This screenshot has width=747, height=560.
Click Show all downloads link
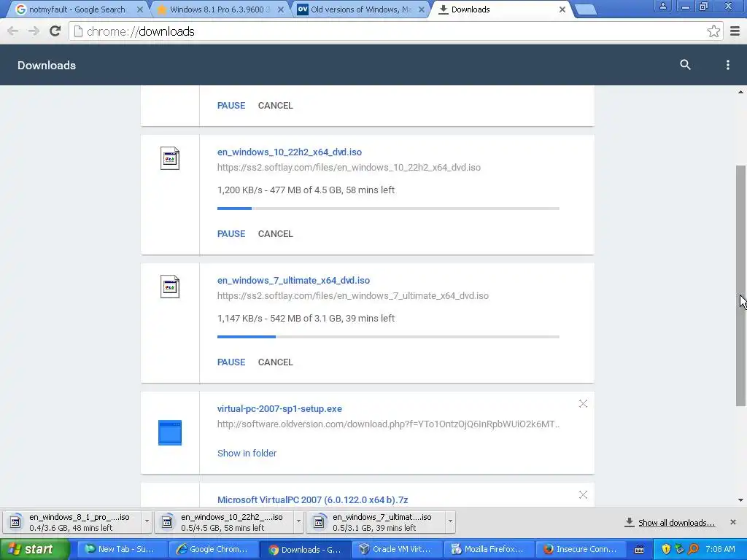676,523
